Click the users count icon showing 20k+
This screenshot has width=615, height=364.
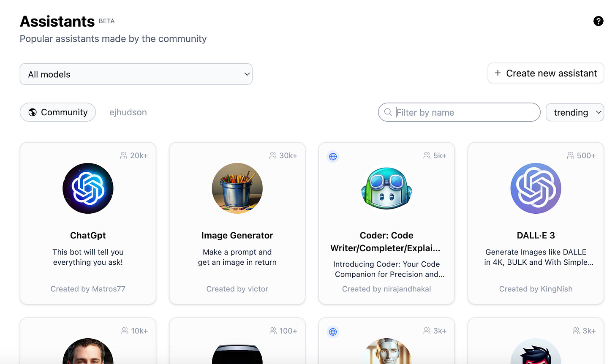click(124, 155)
